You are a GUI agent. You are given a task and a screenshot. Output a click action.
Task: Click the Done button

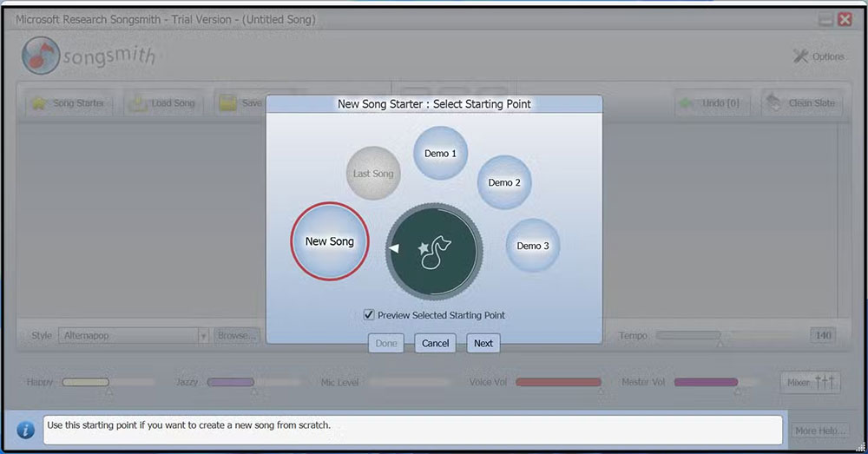tap(386, 343)
